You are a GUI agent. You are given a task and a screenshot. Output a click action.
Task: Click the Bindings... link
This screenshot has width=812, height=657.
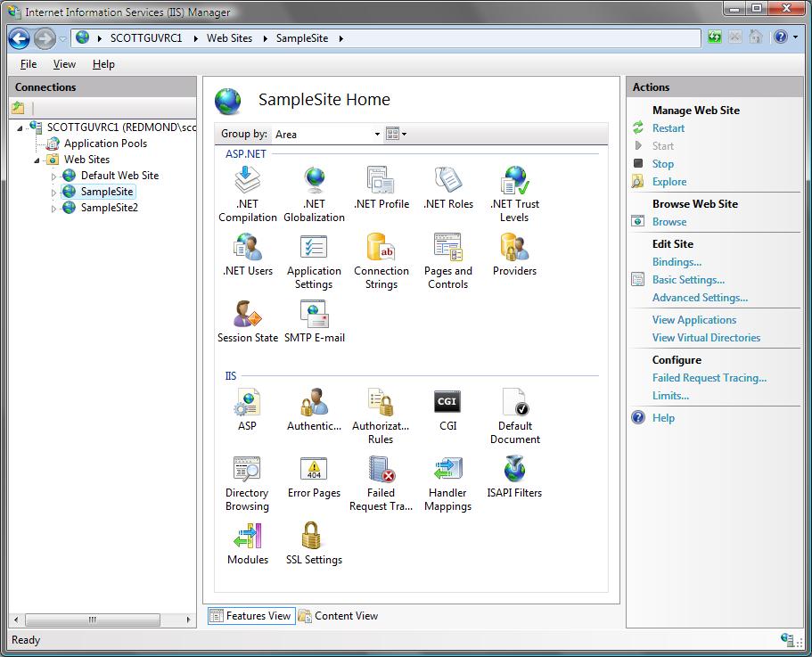(x=677, y=262)
